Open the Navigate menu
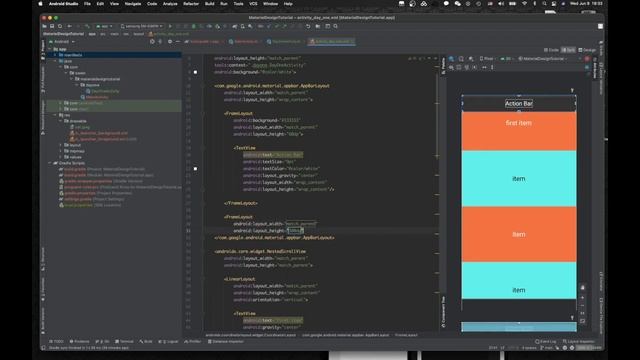This screenshot has width=640, height=360. 133,4
